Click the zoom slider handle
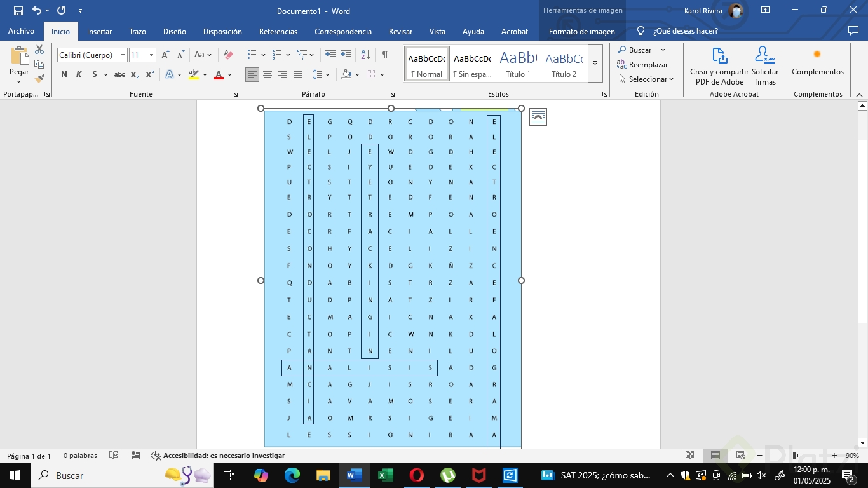This screenshot has height=488, width=868. point(795,456)
